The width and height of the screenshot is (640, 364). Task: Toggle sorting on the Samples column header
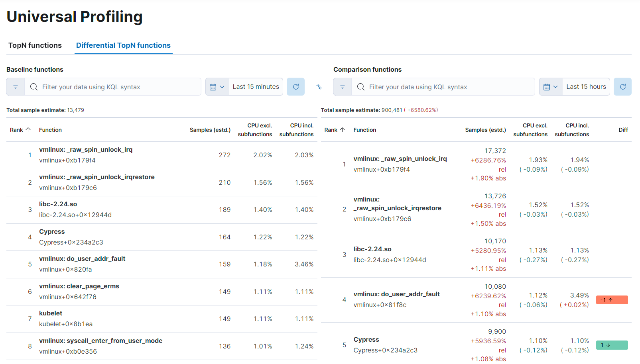click(210, 129)
